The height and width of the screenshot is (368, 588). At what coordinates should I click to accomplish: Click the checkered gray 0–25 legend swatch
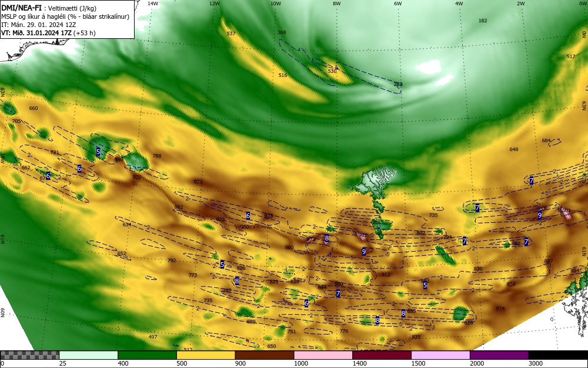tap(29, 355)
